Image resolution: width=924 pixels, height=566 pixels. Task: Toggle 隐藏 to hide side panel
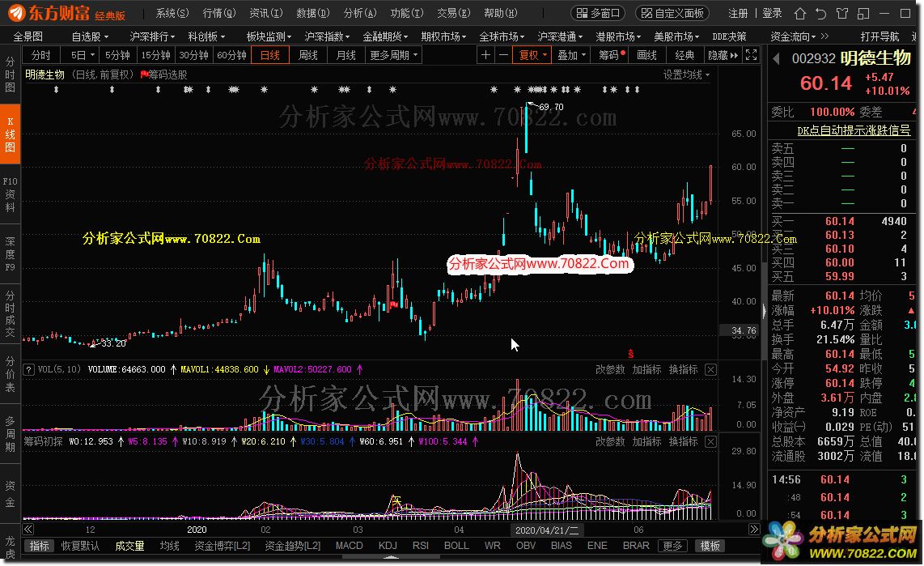click(x=718, y=55)
